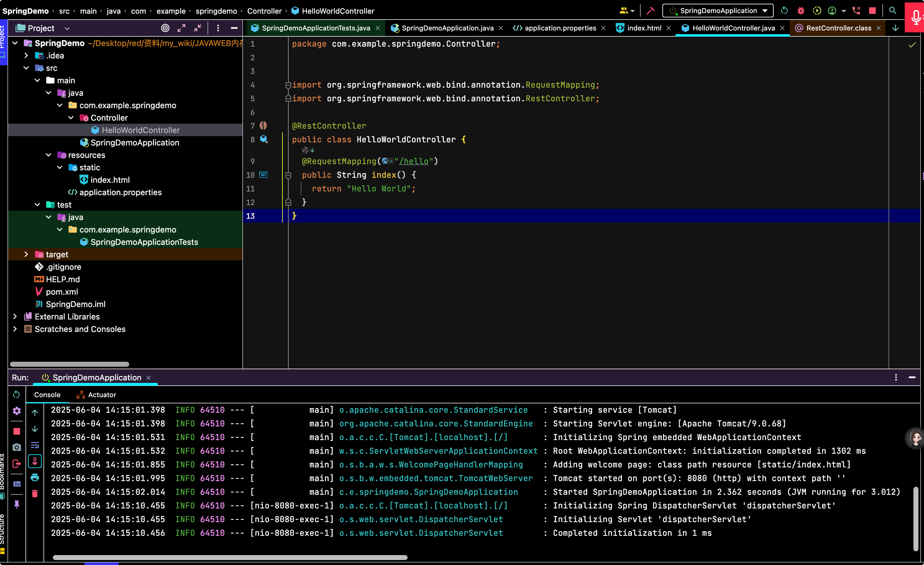The image size is (924, 565).
Task: Click Restore Layout icon in Run panel
Action: pyautogui.click(x=16, y=484)
